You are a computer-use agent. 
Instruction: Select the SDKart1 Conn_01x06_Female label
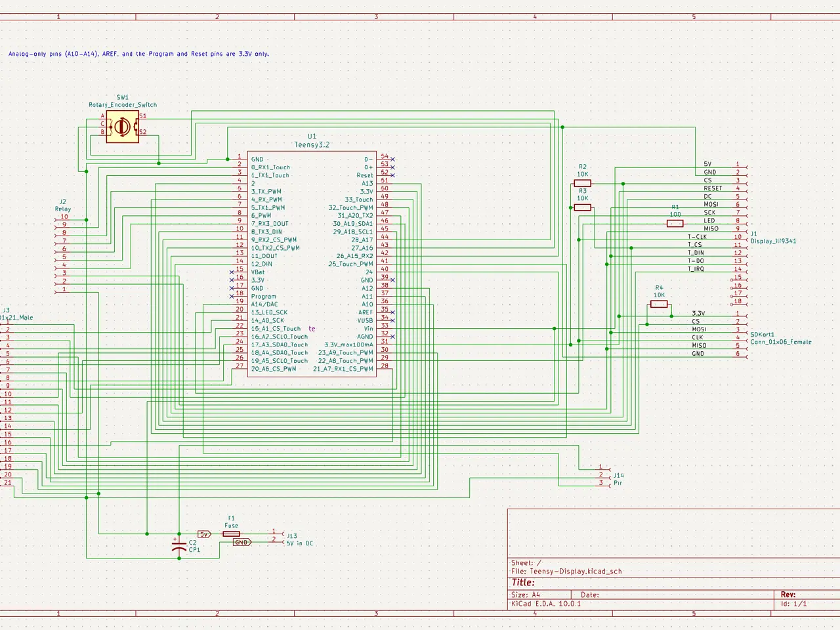click(781, 338)
